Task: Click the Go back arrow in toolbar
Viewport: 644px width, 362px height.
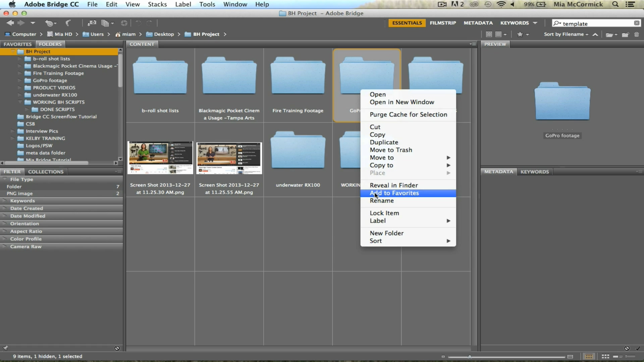Action: click(x=10, y=23)
